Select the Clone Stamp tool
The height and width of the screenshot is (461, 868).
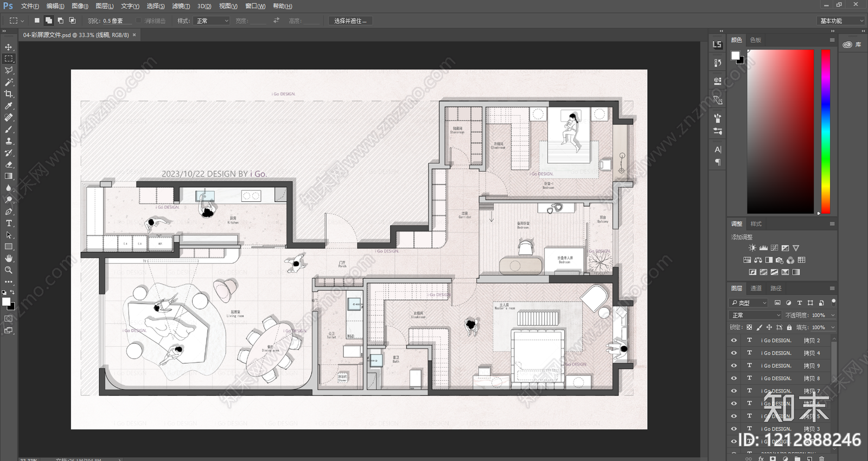[9, 141]
